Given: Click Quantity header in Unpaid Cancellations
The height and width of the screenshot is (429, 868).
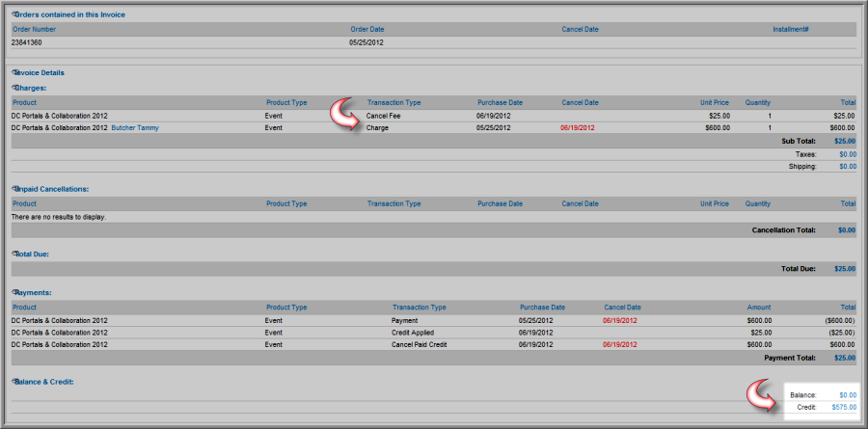Looking at the screenshot, I should 757,203.
